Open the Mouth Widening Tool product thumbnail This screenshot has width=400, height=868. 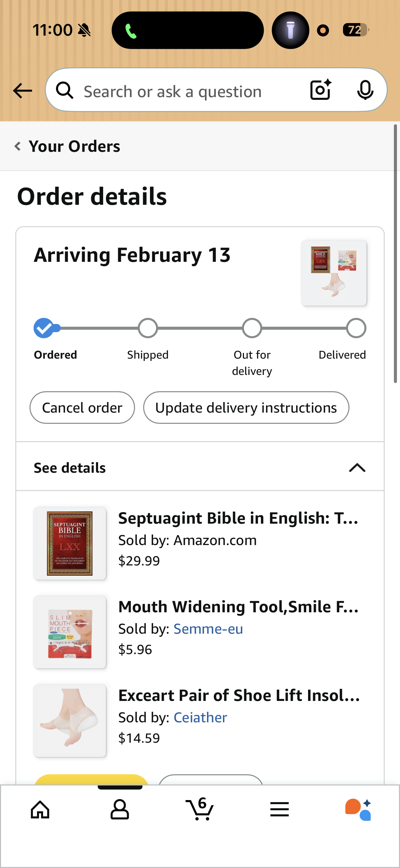(x=70, y=632)
